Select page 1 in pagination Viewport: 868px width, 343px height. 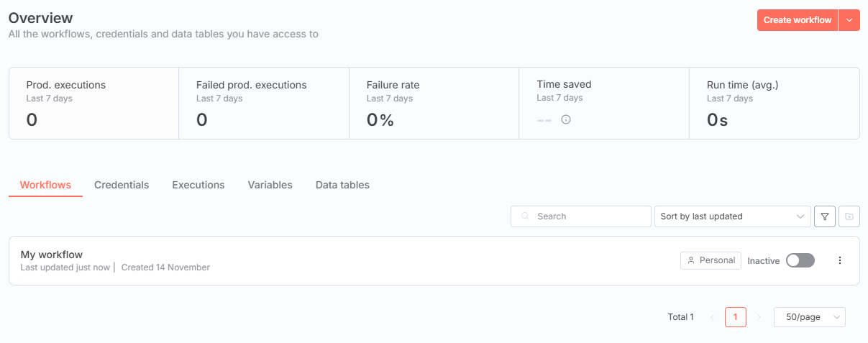click(735, 317)
